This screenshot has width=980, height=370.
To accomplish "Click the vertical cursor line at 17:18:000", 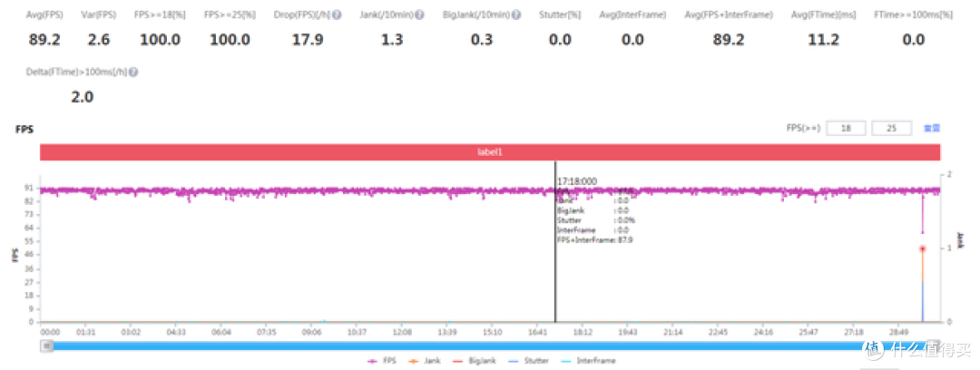I will point(554,272).
